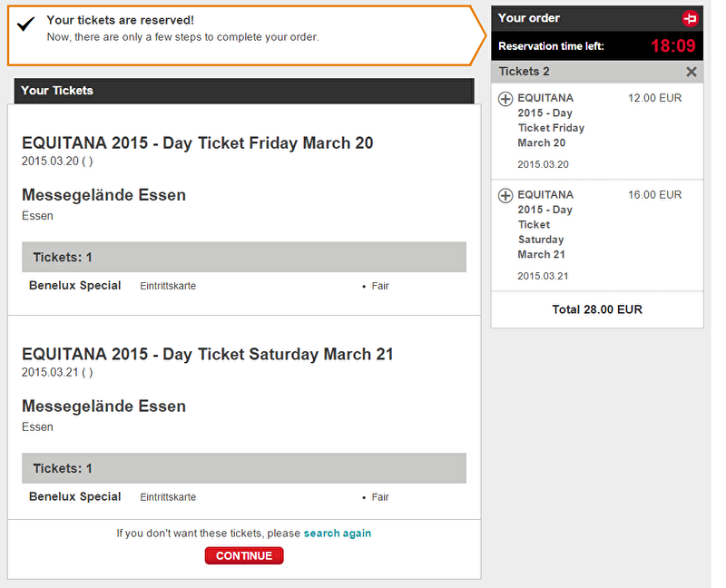Click Benelux Special under Saturday ticket
726x588 pixels.
pyautogui.click(x=75, y=496)
